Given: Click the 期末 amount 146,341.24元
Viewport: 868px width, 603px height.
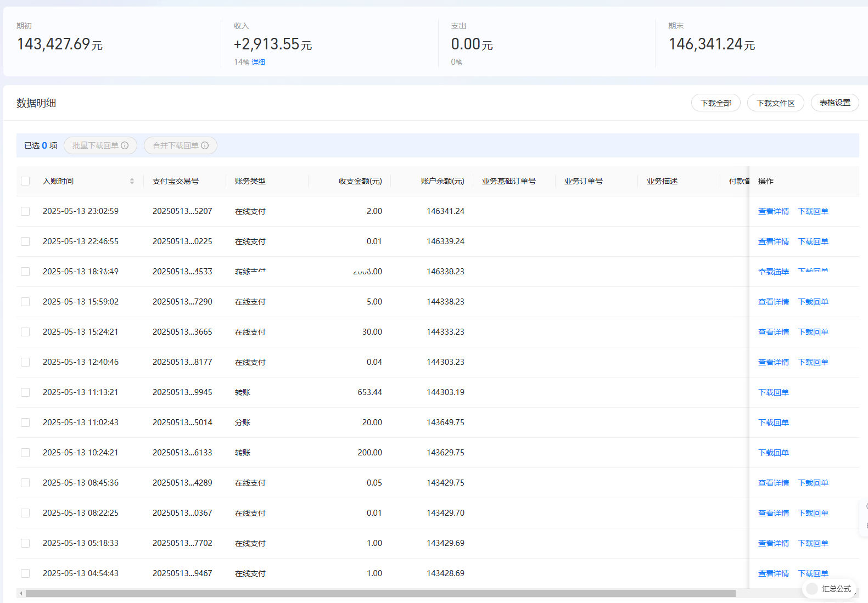Looking at the screenshot, I should 712,44.
